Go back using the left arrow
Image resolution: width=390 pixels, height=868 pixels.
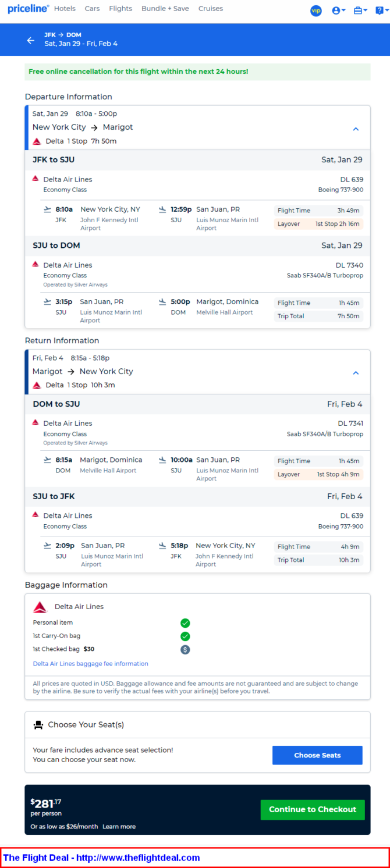[x=31, y=40]
